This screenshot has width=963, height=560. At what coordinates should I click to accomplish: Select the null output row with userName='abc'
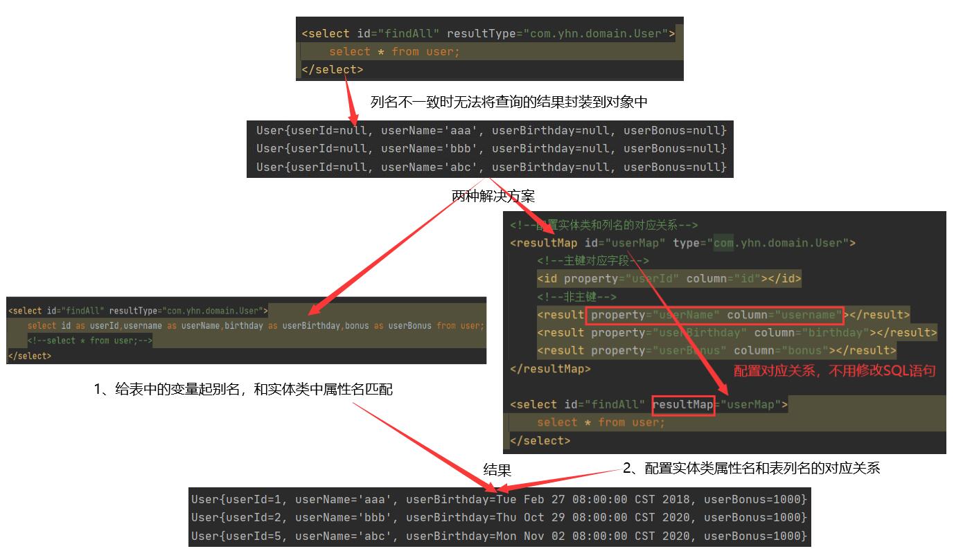pyautogui.click(x=491, y=167)
